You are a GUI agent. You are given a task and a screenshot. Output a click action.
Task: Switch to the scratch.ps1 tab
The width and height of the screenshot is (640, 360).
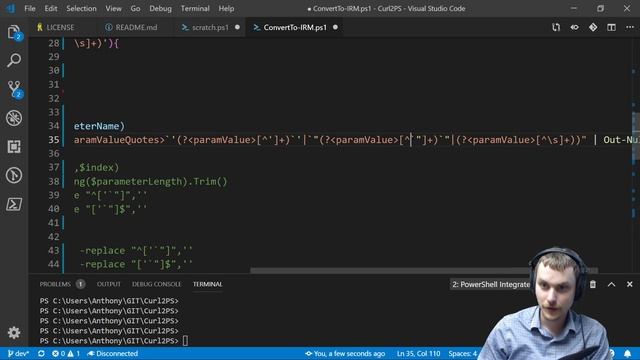tap(210, 27)
